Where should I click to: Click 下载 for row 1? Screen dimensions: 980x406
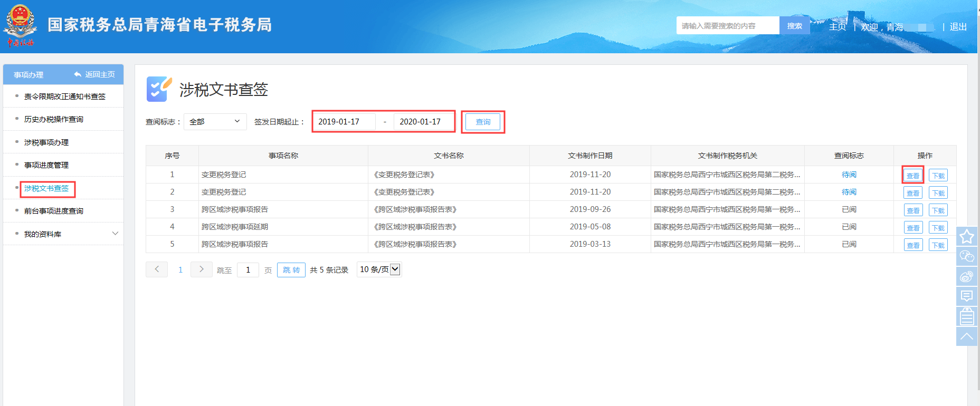point(938,176)
